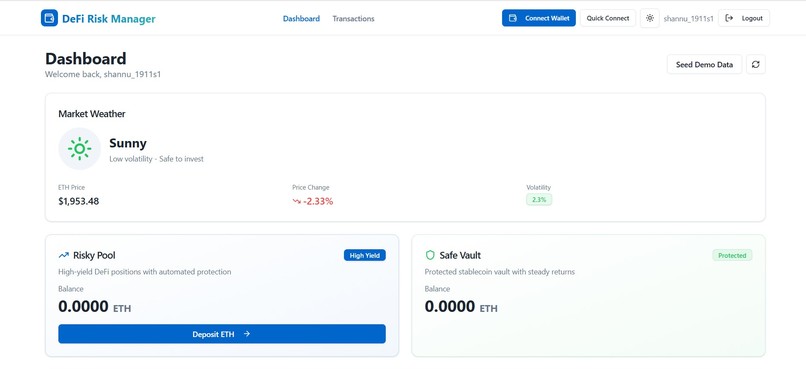Click the Connect Wallet button
Image resolution: width=806 pixels, height=369 pixels.
point(539,18)
